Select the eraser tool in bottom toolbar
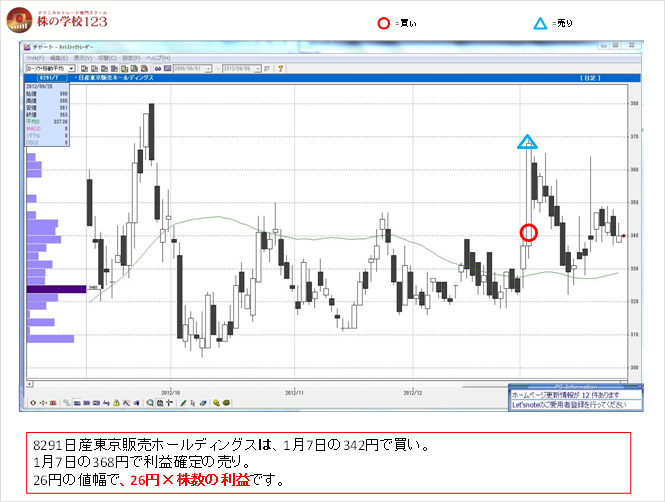 (203, 402)
